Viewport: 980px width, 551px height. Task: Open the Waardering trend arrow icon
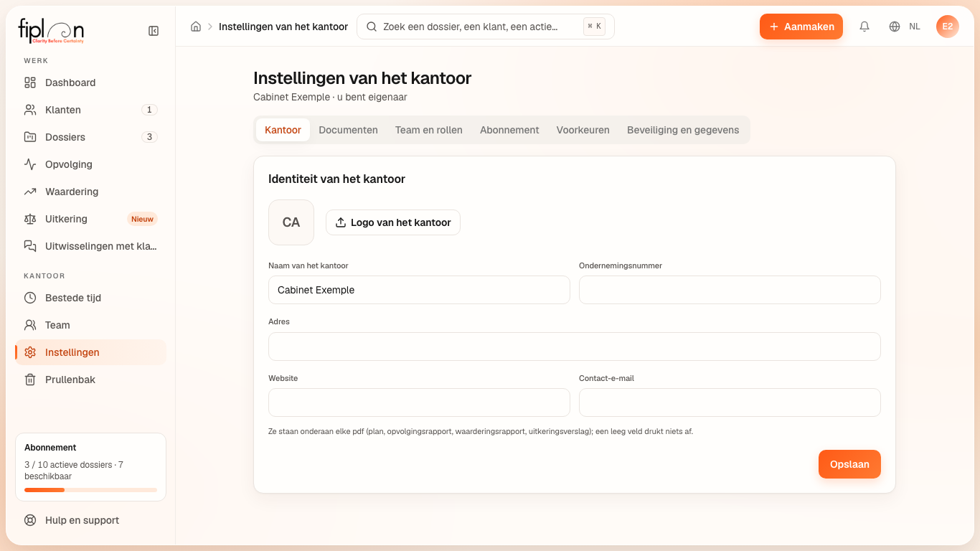[30, 192]
